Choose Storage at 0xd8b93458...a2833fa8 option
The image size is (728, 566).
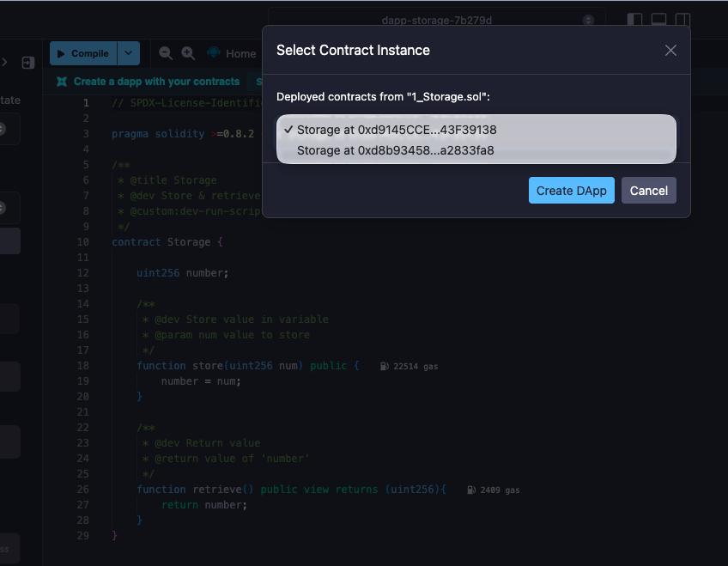476,150
